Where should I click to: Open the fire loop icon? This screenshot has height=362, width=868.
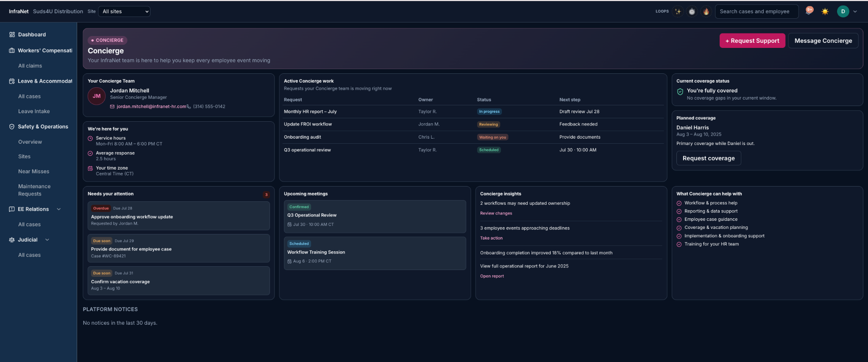pyautogui.click(x=706, y=11)
